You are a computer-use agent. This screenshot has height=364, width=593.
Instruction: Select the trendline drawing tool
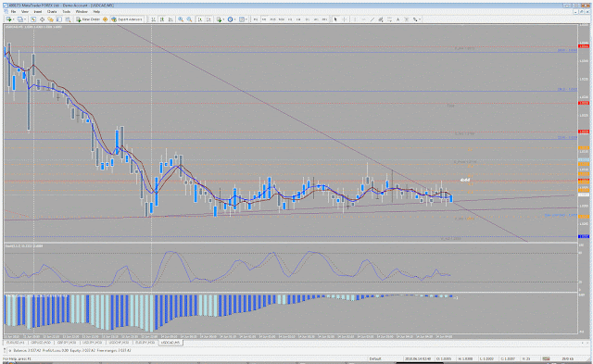(x=372, y=19)
